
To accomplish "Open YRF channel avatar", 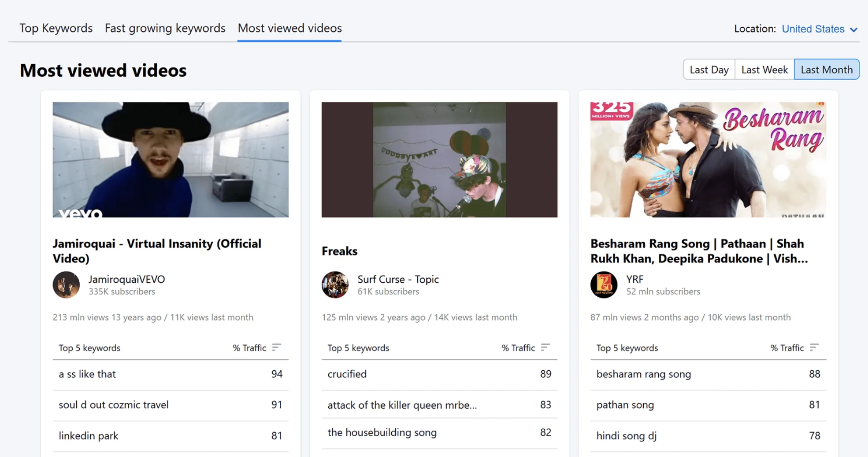I will point(604,284).
